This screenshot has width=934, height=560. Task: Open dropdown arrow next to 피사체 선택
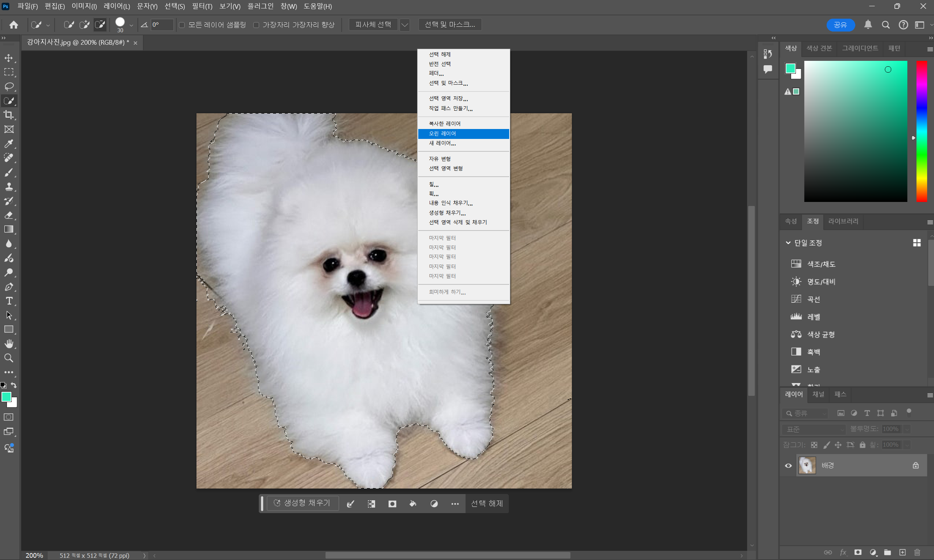point(405,25)
